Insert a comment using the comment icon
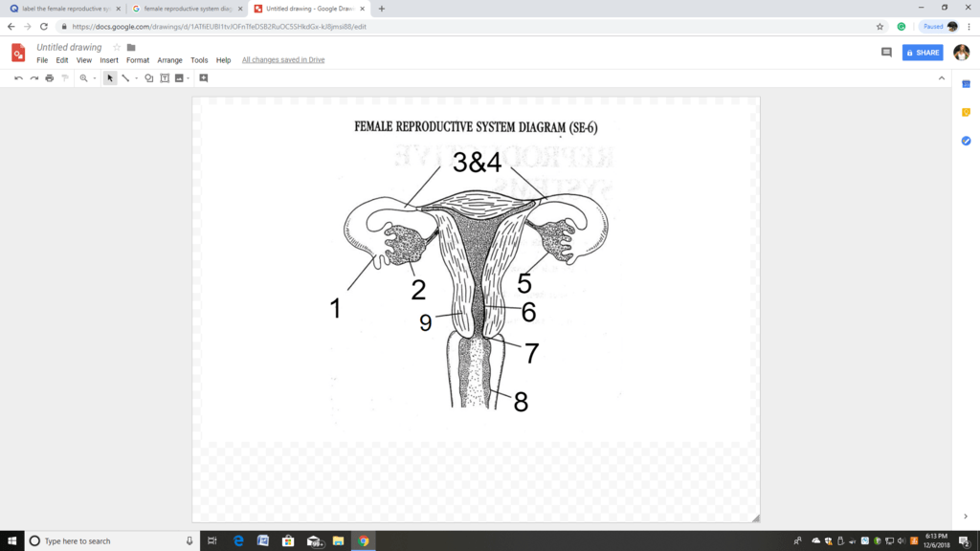 pyautogui.click(x=204, y=78)
